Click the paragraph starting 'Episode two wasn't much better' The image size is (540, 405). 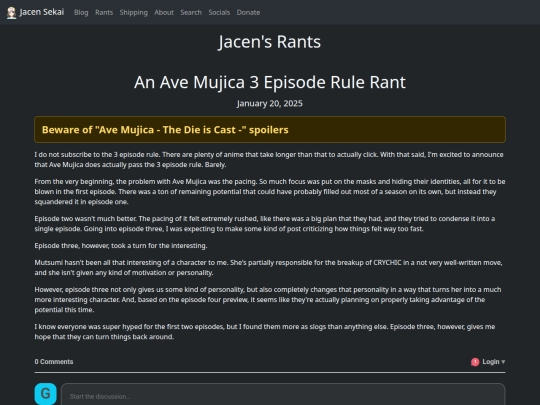[264, 224]
